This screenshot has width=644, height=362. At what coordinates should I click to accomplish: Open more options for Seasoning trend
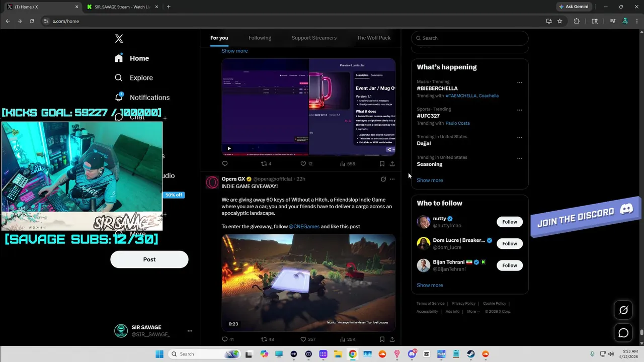click(519, 158)
